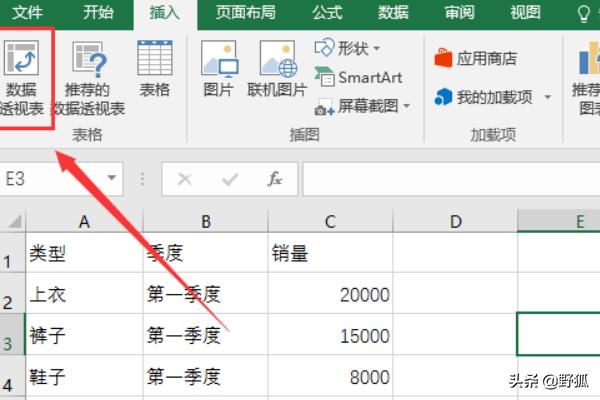Expand the My Add-ins dropdown arrow
This screenshot has width=600, height=400.
point(548,97)
